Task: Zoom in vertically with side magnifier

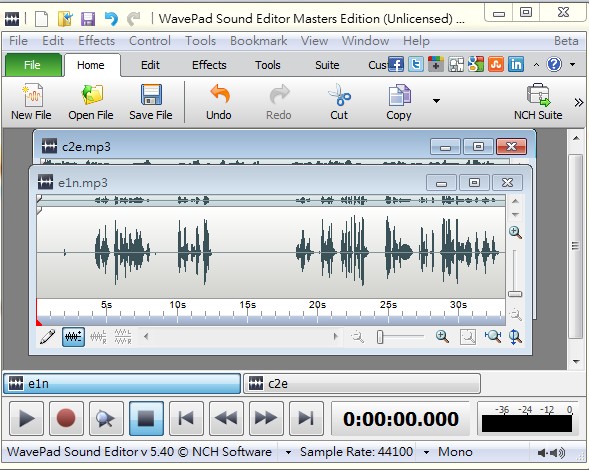Action: point(515,232)
